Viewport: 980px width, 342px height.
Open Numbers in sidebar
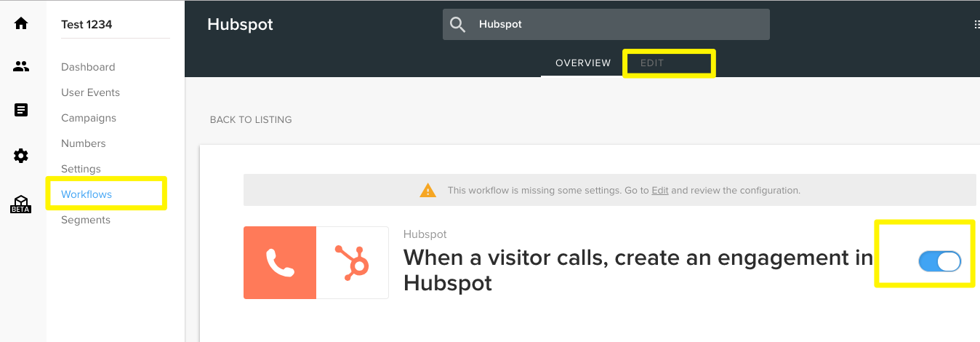coord(84,143)
